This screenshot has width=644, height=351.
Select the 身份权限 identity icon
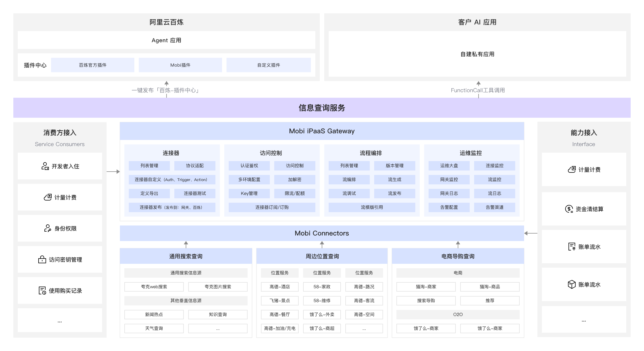tap(47, 228)
